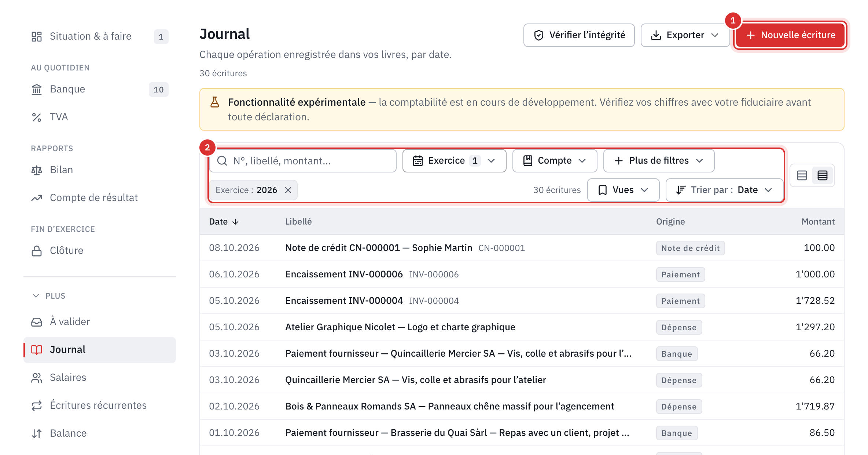The width and height of the screenshot is (868, 455).
Task: Click the Journal book icon in sidebar
Action: pos(37,350)
